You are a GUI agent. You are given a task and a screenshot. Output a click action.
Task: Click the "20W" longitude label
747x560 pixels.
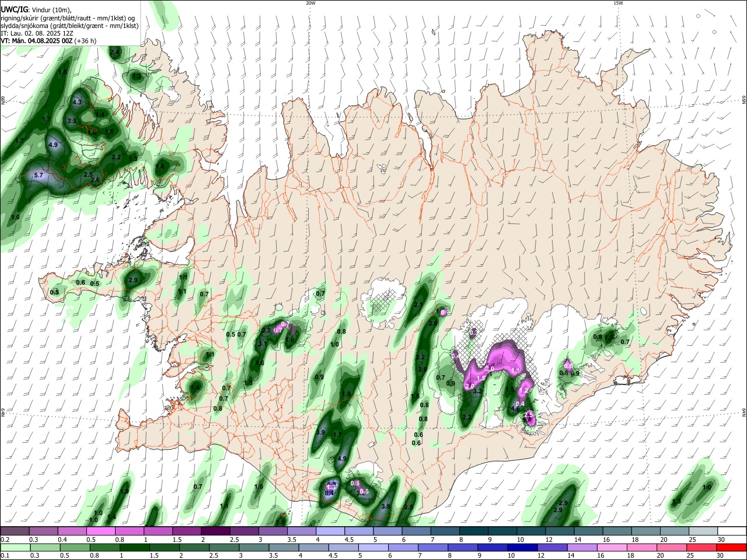(310, 3)
